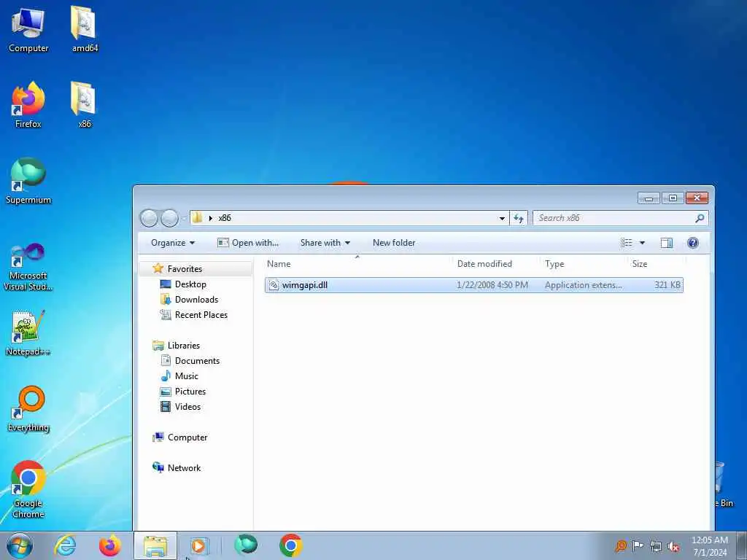Open the Music library
This screenshot has height=560, width=747.
tap(186, 376)
